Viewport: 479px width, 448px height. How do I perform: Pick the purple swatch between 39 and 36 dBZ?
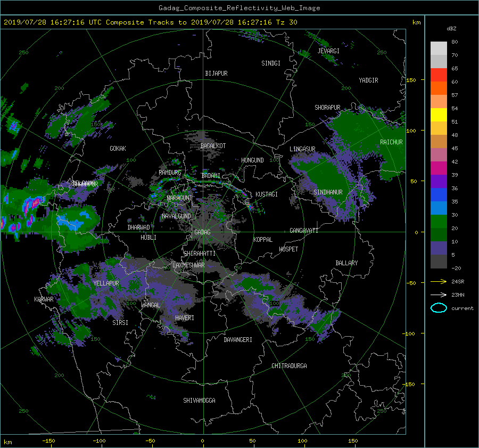[439, 181]
